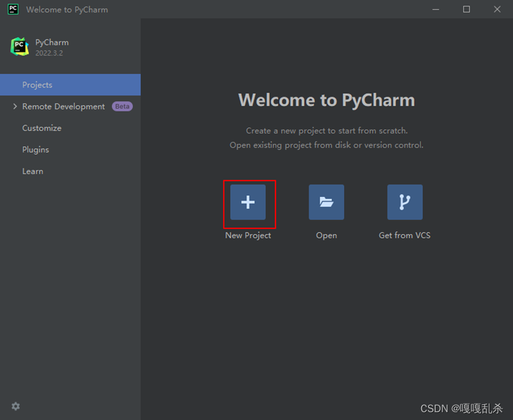The height and width of the screenshot is (420, 513).
Task: Go to the Plugins tab
Action: [x=70, y=149]
